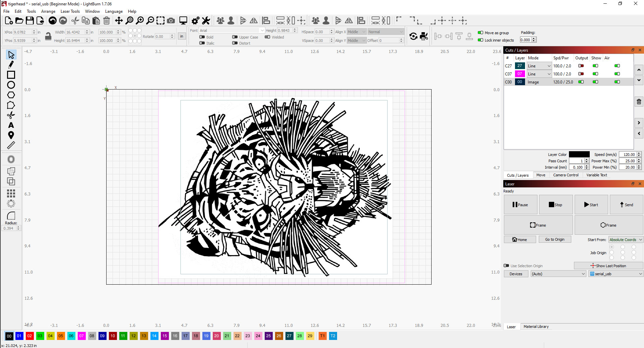The image size is (644, 348).
Task: Open the Laser Tools menu
Action: coord(70,11)
